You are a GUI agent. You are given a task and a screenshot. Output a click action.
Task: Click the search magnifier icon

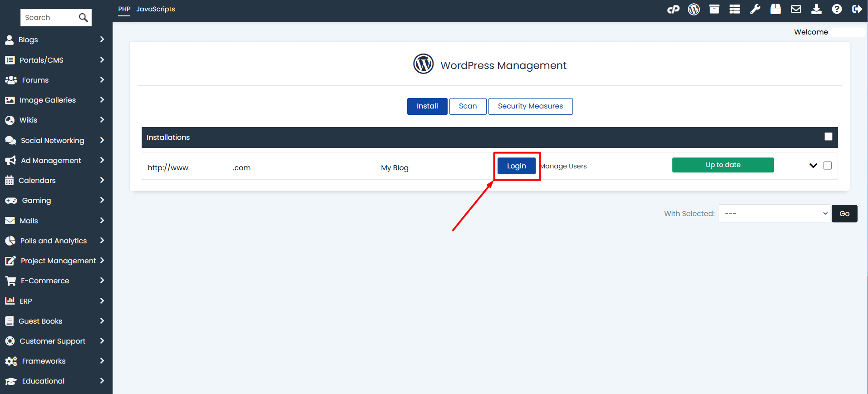coord(83,18)
